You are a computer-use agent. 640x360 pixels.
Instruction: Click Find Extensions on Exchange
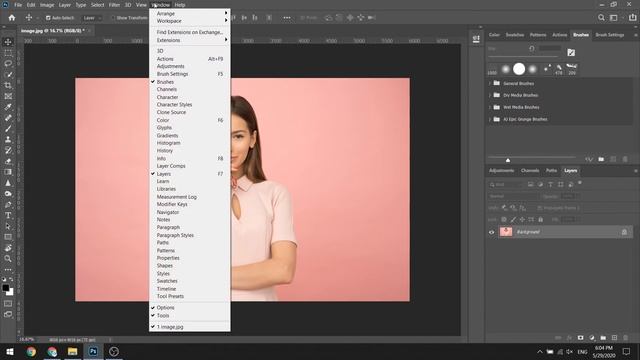tap(189, 32)
